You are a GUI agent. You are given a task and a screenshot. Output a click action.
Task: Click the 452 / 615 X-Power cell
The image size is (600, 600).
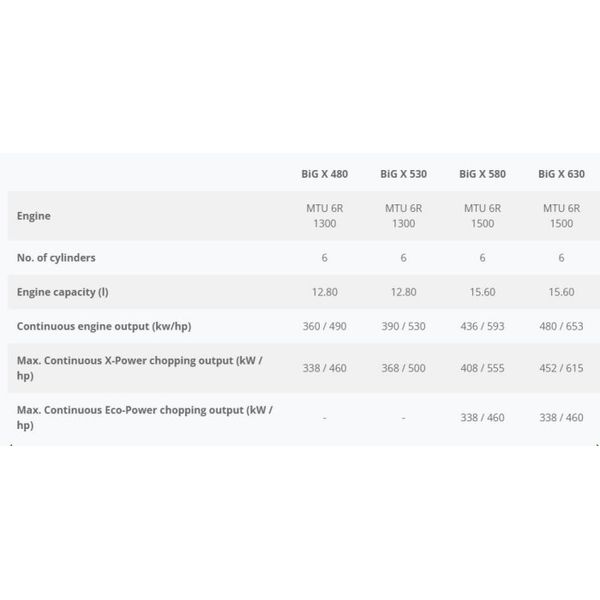point(561,368)
